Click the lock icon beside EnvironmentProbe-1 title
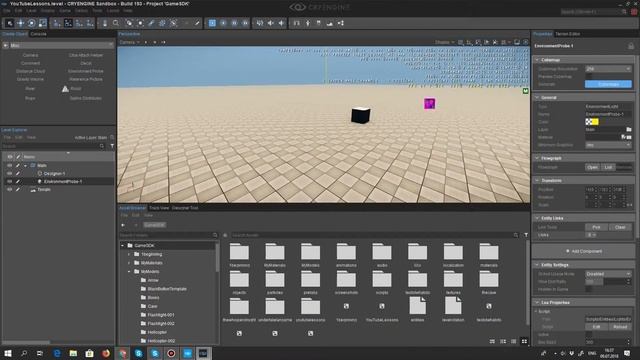Image resolution: width=640 pixels, height=360 pixels. click(631, 46)
